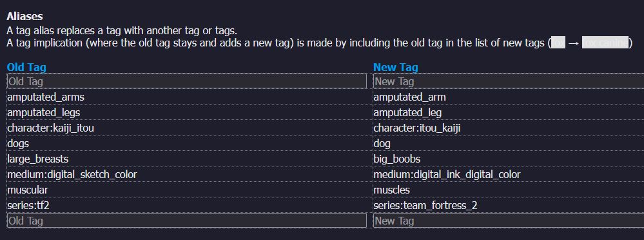The width and height of the screenshot is (644, 240).
Task: Select the medium:digital_sketch_color old tag cell
Action: pyautogui.click(x=190, y=174)
